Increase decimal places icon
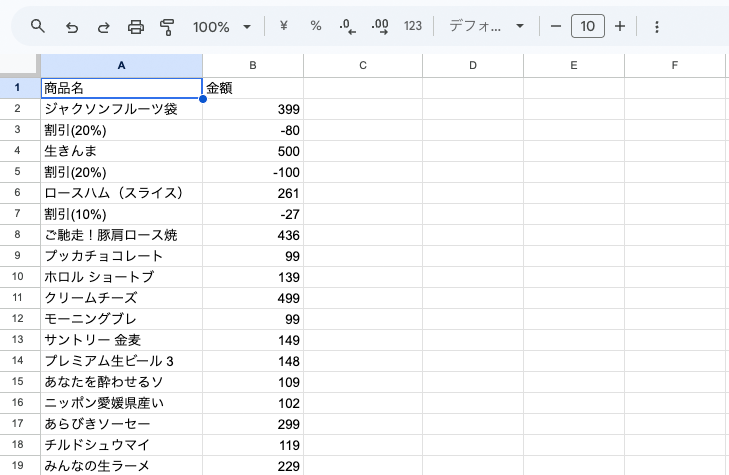729x475 pixels. 380,26
